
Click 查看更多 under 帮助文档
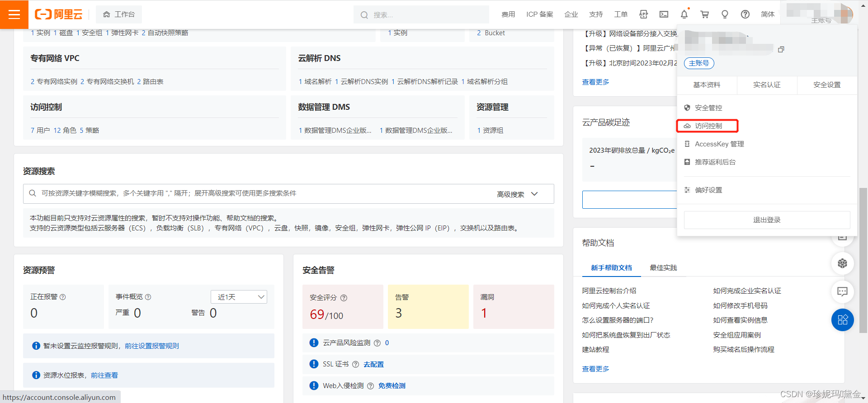pyautogui.click(x=595, y=369)
